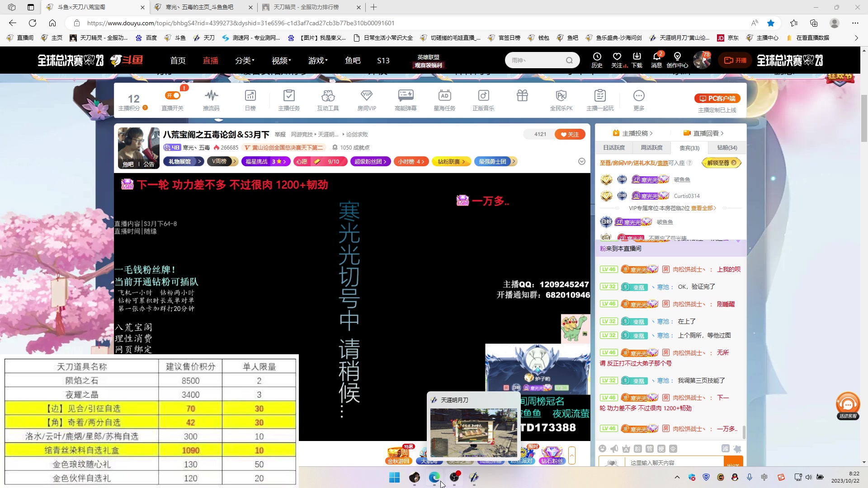The width and height of the screenshot is (868, 488).
Task: Open 互动工具 interaction tools
Action: pos(328,100)
